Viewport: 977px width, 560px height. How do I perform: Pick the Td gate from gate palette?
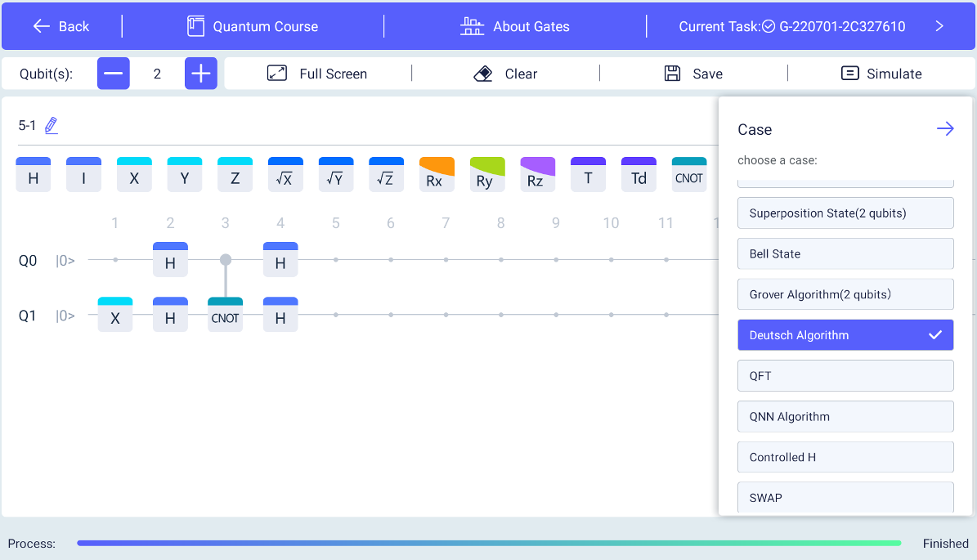point(638,174)
